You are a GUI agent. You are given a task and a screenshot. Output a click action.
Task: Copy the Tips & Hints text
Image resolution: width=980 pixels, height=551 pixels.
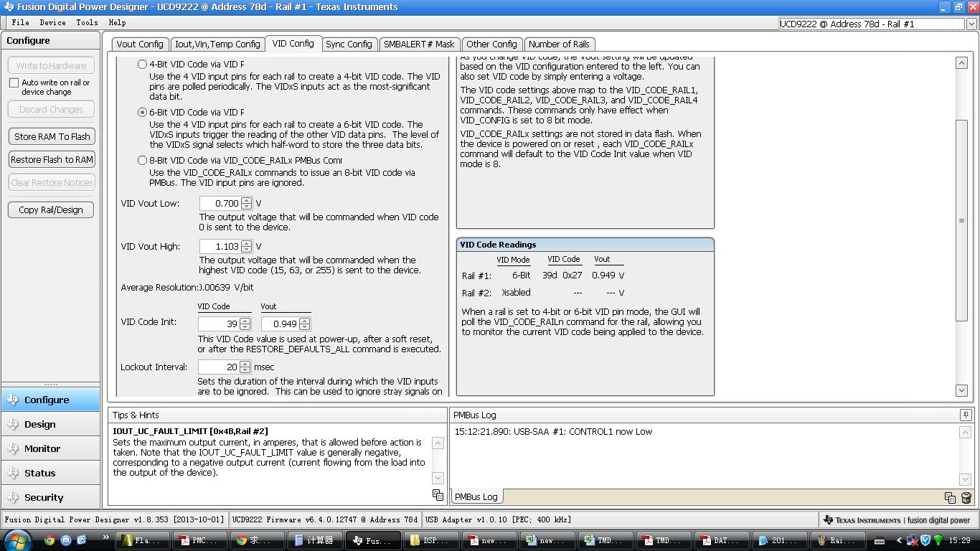(438, 495)
